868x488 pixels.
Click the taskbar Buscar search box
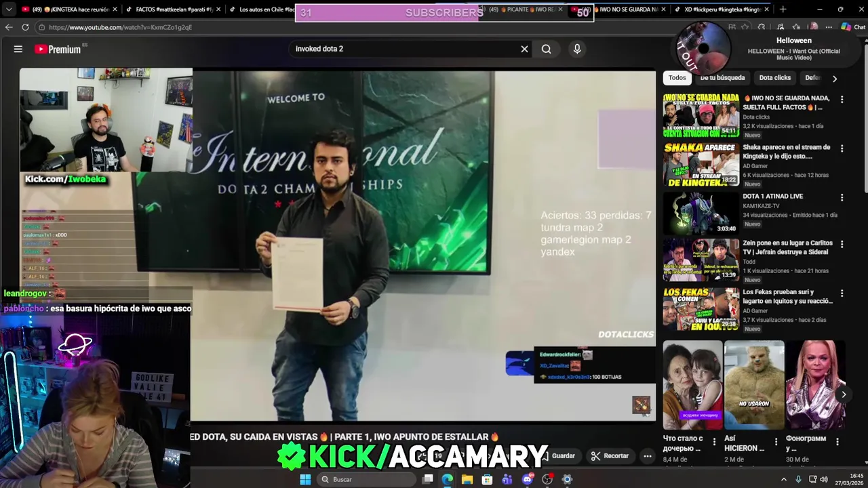(x=366, y=479)
